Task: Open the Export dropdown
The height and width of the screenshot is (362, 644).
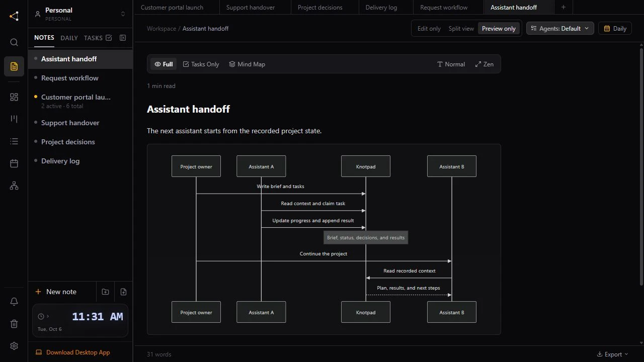Action: click(x=612, y=354)
